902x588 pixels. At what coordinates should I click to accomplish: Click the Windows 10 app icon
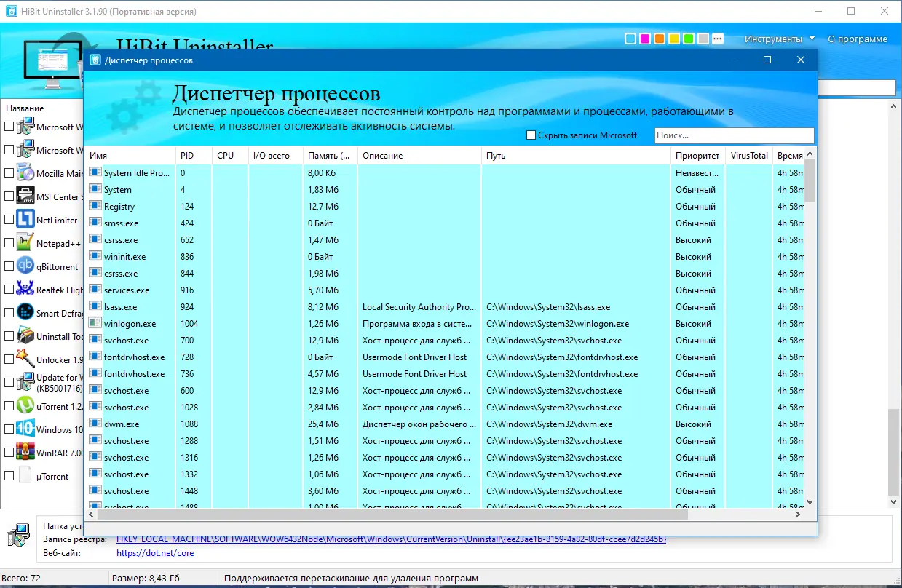25,429
